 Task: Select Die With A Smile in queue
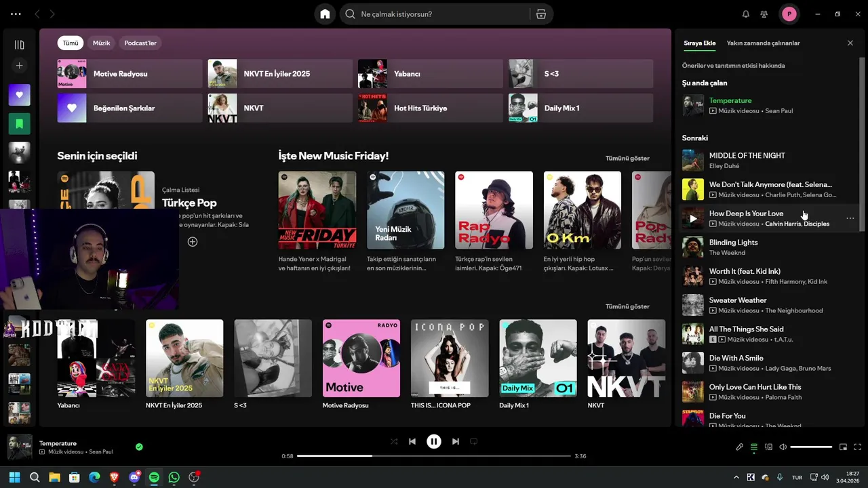coord(769,363)
